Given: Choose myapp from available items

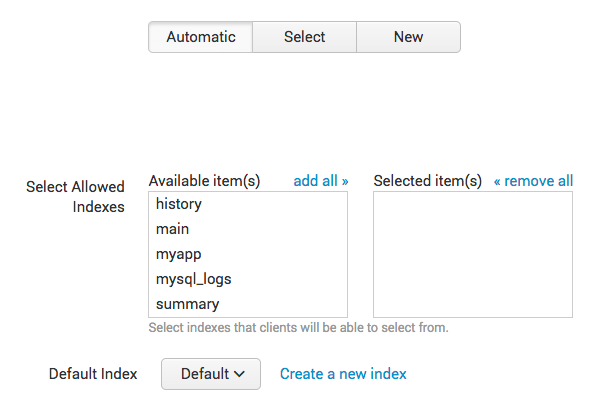Looking at the screenshot, I should point(248,254).
